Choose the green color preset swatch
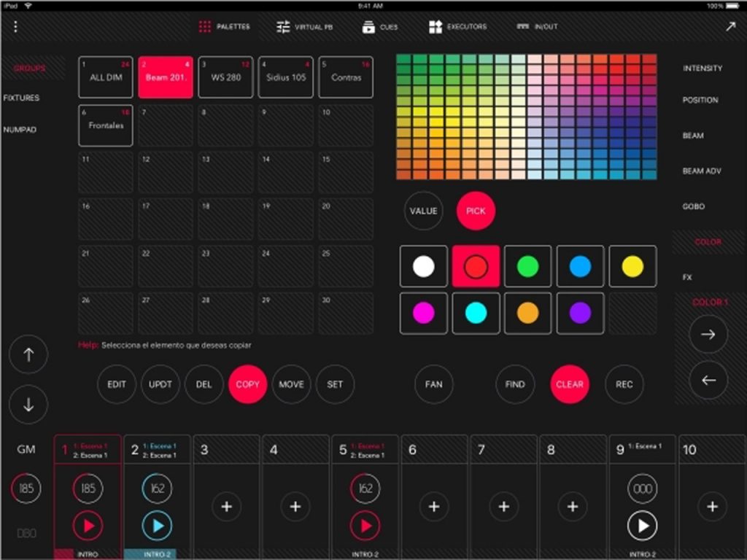Viewport: 747px width, 560px height. pos(527,267)
